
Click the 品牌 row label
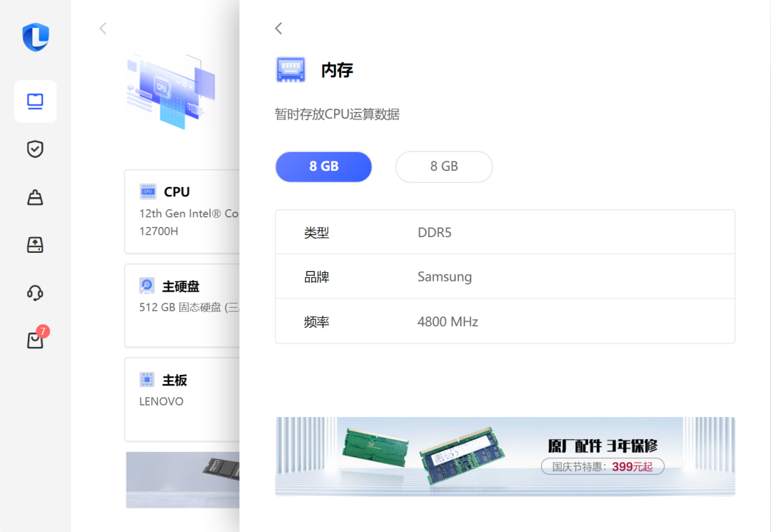click(x=316, y=277)
